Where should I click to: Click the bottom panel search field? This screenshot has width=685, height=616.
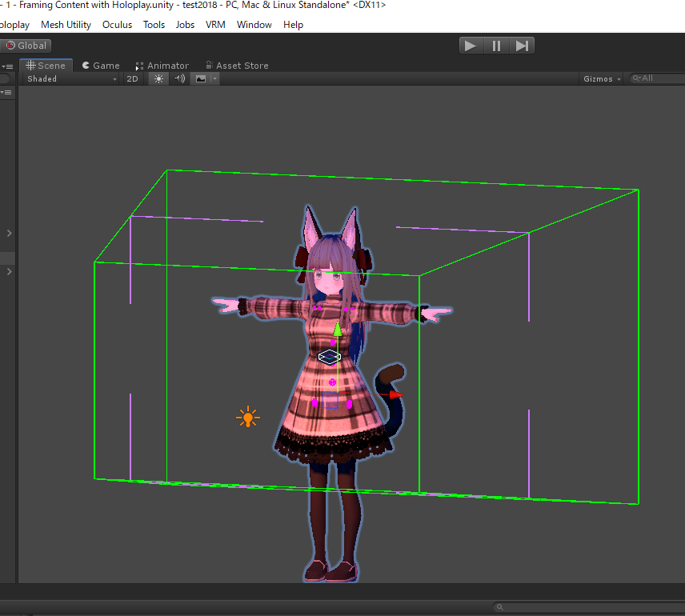(x=589, y=607)
